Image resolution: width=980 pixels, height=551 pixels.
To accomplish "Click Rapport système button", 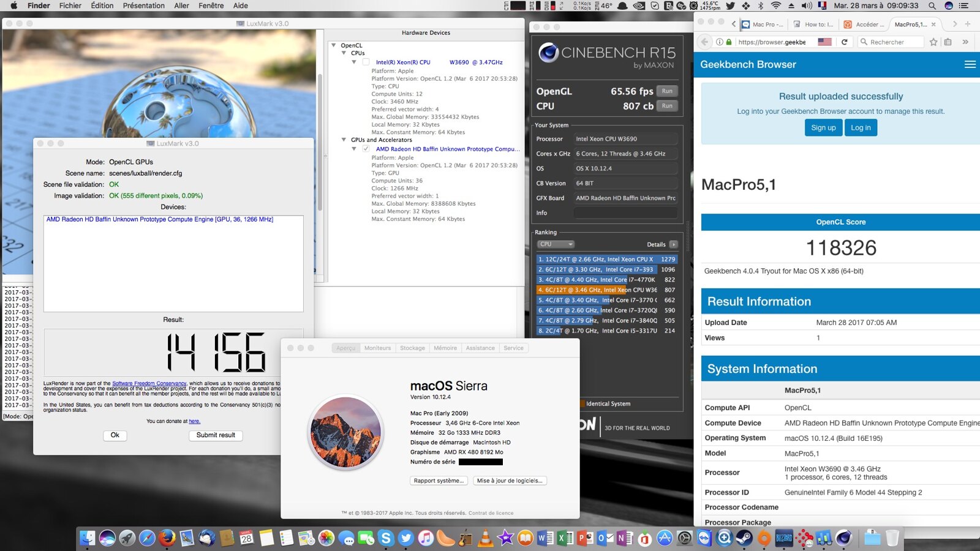I will coord(439,481).
